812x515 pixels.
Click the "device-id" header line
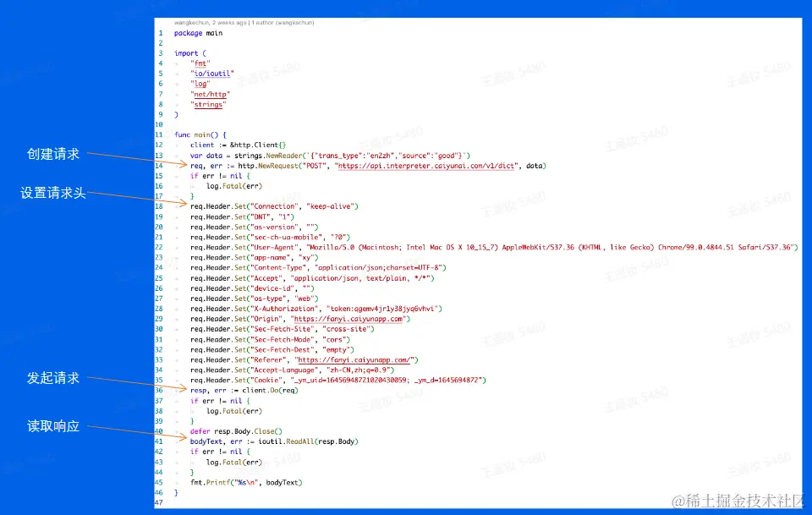click(x=252, y=288)
